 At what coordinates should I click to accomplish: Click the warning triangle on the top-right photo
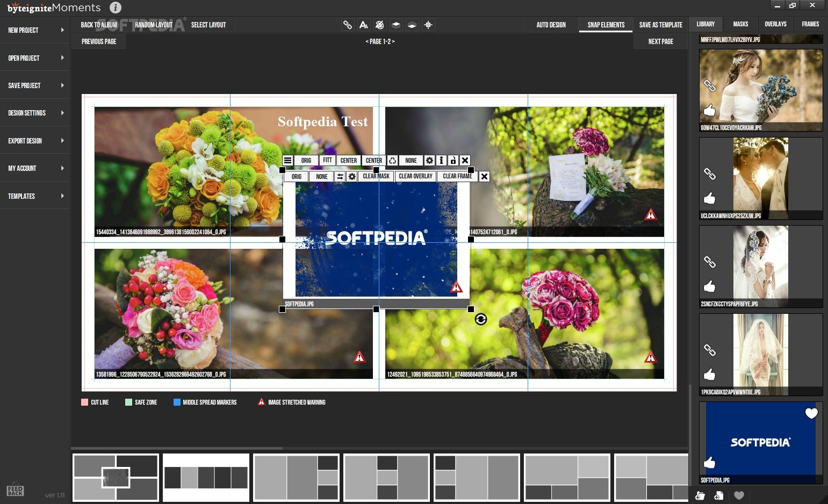click(651, 215)
